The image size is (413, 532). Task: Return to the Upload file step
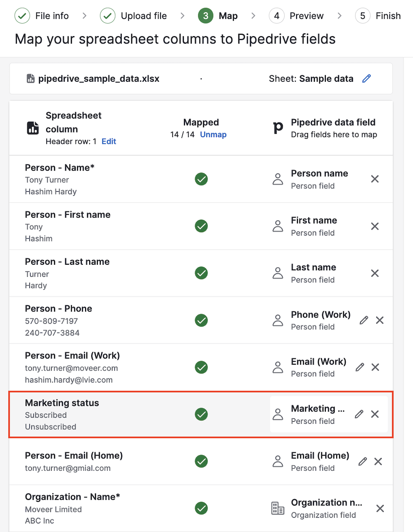pos(134,16)
